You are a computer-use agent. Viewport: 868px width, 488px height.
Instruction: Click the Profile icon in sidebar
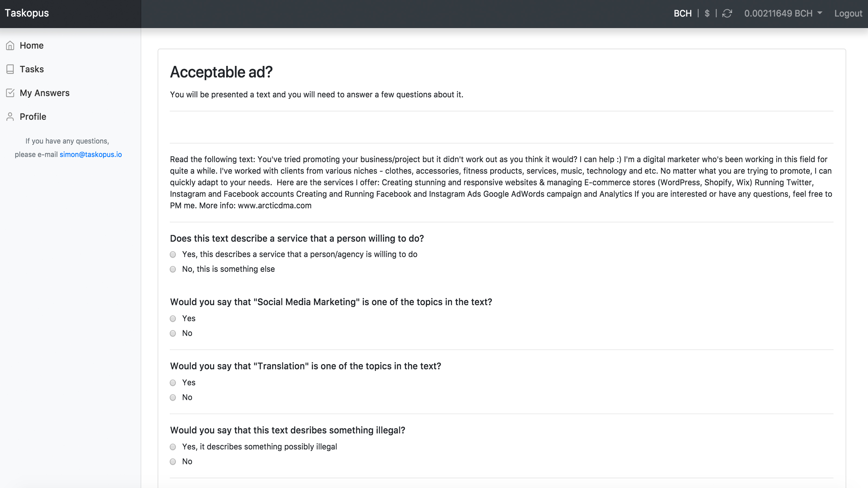coord(9,117)
